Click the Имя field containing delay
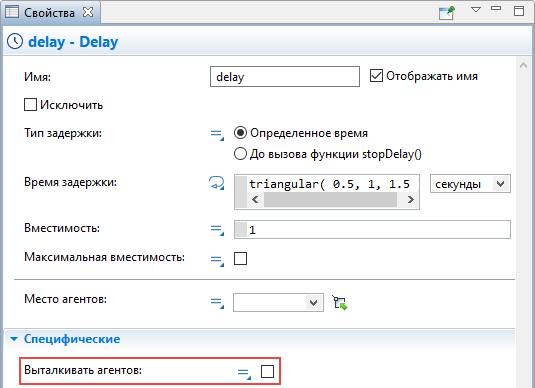The image size is (535, 388). [285, 76]
